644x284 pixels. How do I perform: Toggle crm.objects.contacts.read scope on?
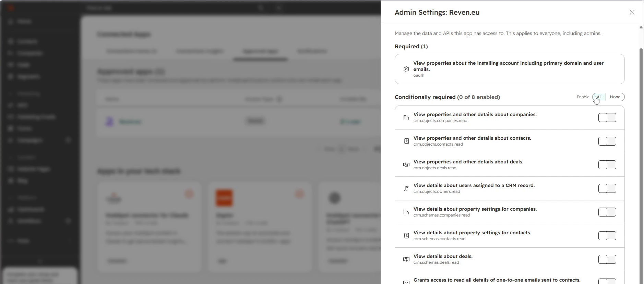tap(607, 141)
